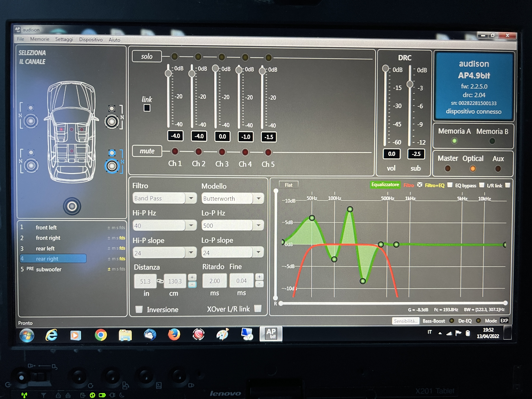
Task: Click the Flat EQ button
Action: [x=289, y=185]
